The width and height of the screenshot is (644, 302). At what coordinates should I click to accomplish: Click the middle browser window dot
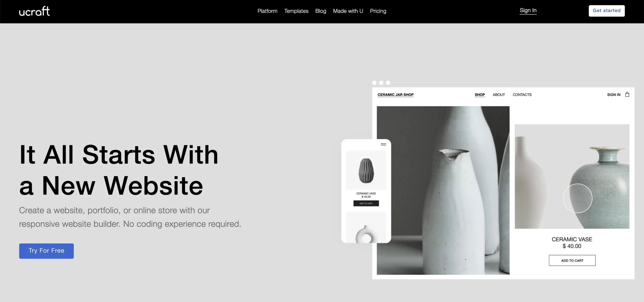click(381, 83)
